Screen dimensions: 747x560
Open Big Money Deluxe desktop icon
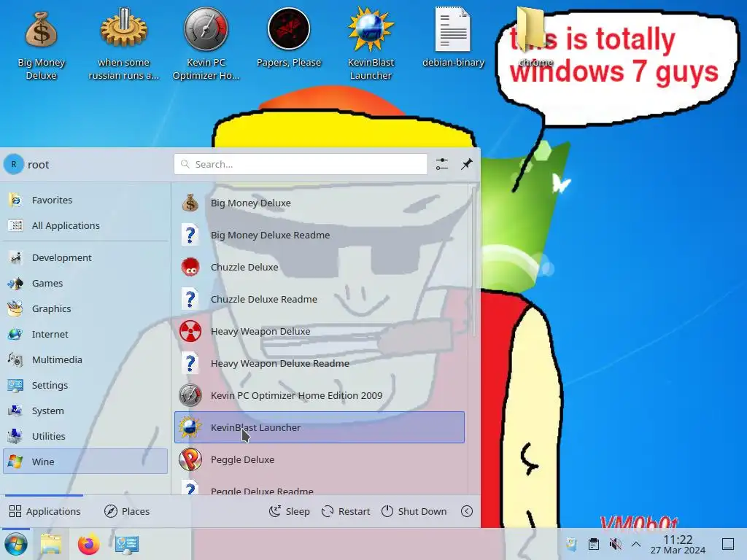point(42,45)
